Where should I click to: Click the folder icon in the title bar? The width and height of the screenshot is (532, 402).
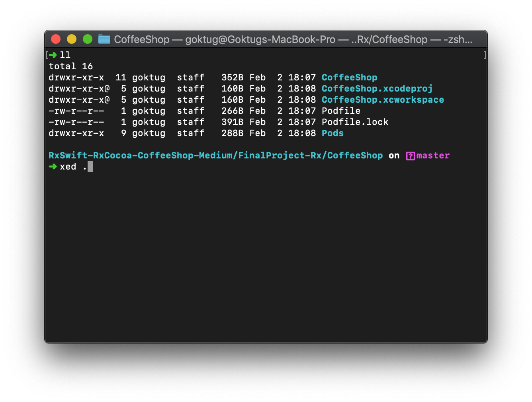[104, 39]
